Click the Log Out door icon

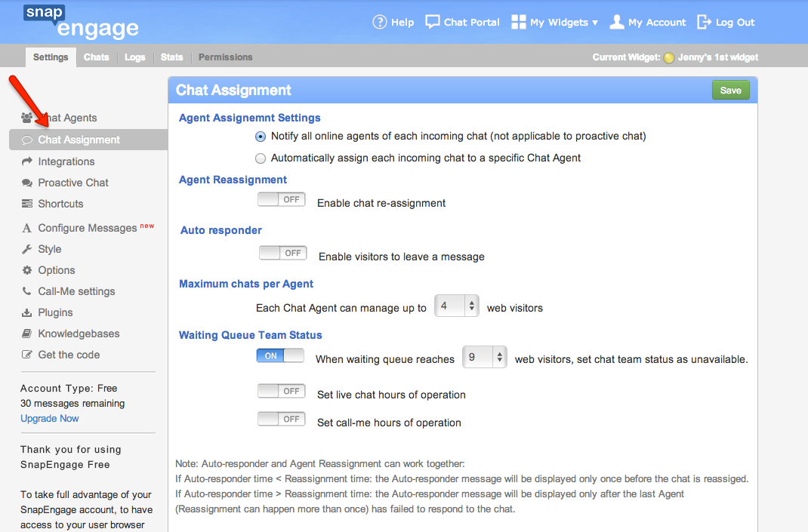click(x=704, y=22)
